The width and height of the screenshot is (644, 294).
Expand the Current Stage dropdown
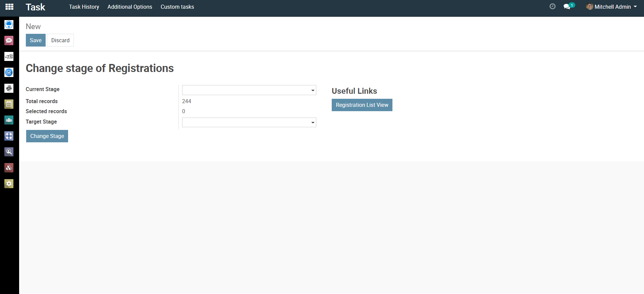coord(249,90)
